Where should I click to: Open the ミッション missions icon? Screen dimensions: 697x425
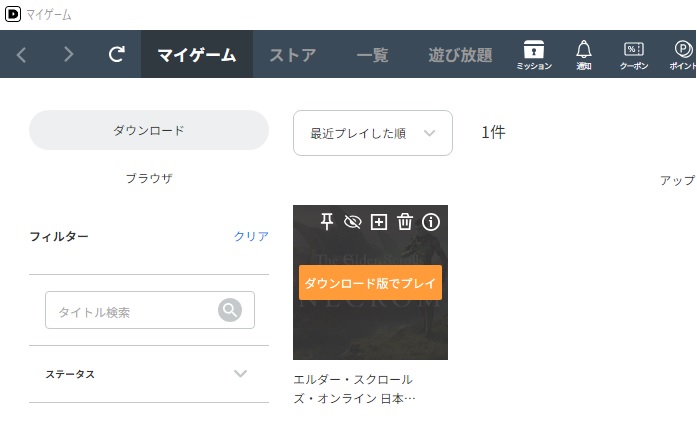(x=534, y=55)
